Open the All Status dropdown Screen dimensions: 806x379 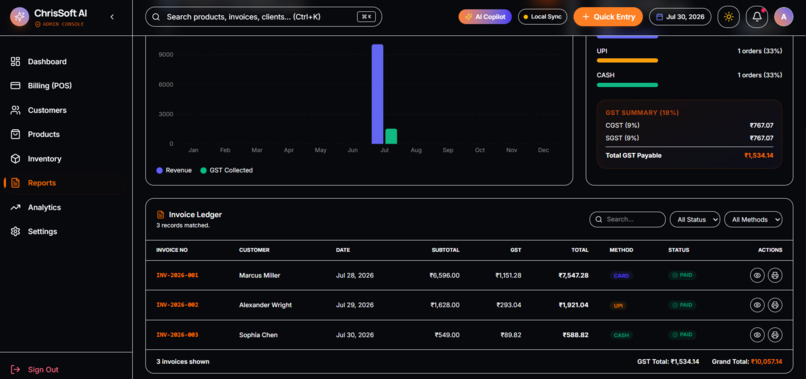695,220
